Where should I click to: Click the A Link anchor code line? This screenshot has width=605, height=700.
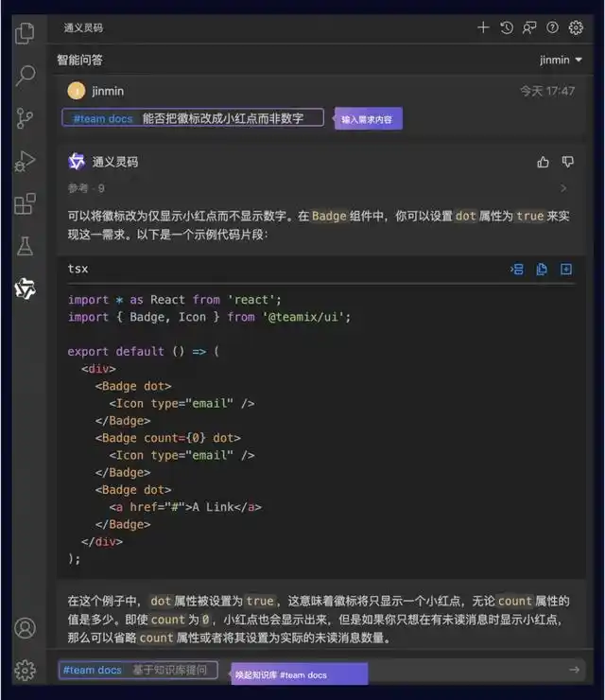185,507
